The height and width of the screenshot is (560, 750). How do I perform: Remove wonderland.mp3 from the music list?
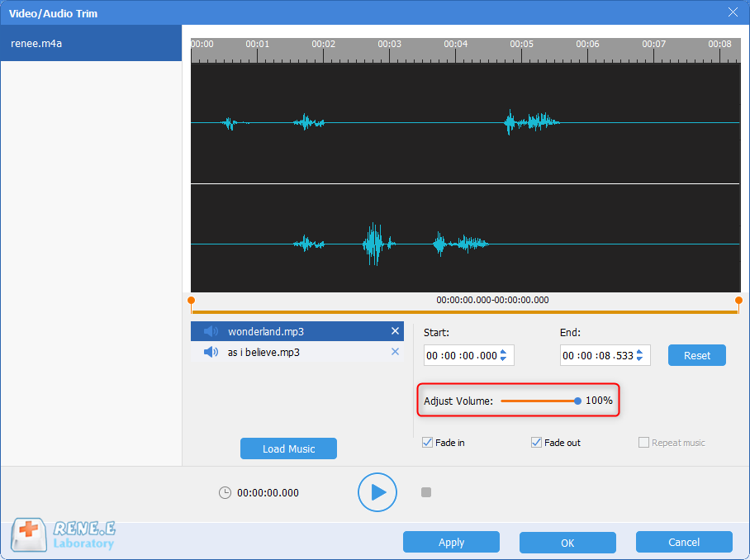click(x=395, y=331)
